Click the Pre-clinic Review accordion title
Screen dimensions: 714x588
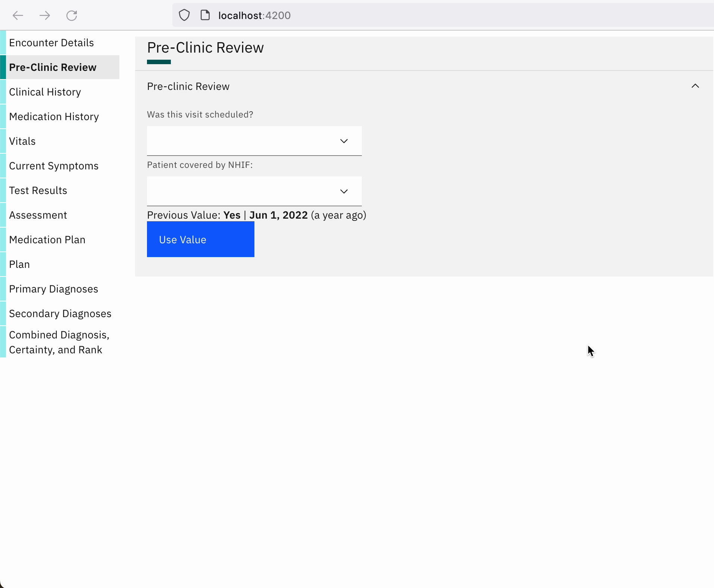click(188, 87)
